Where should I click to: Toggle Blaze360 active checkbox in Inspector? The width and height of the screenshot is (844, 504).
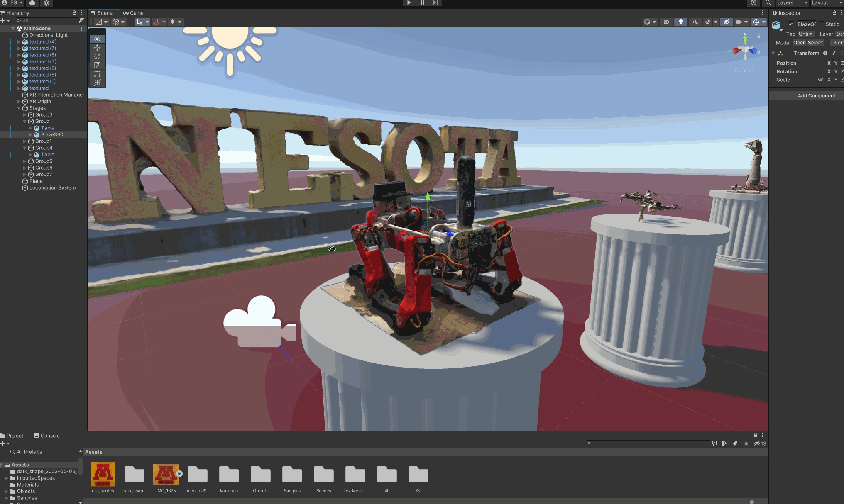point(791,24)
